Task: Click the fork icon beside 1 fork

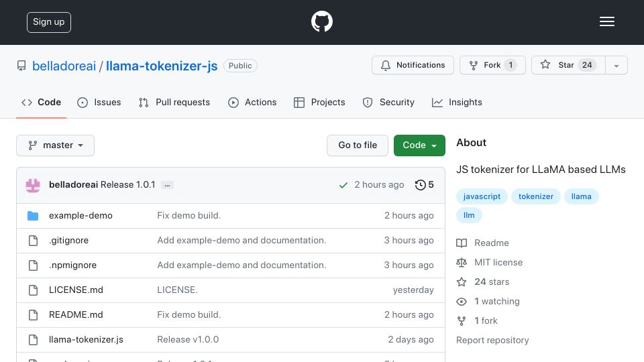Action: point(462,321)
